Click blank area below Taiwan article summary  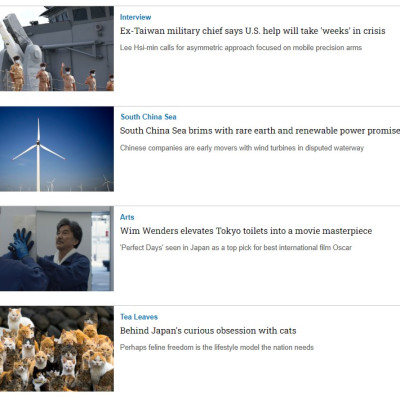(257, 77)
